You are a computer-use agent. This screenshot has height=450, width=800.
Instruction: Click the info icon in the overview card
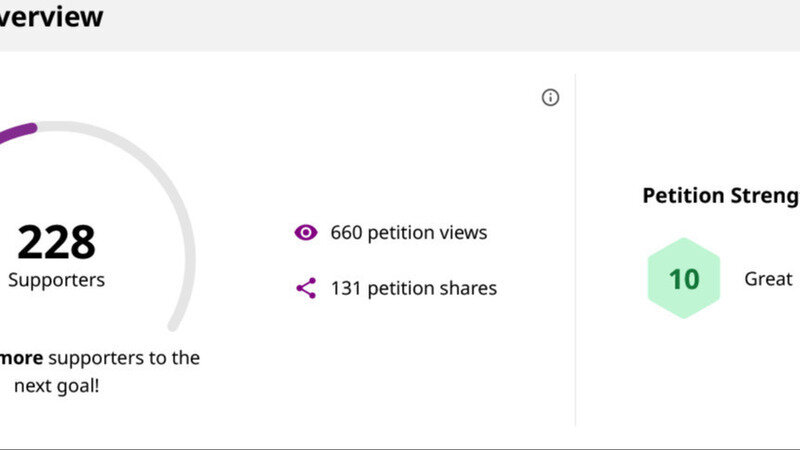click(x=550, y=97)
